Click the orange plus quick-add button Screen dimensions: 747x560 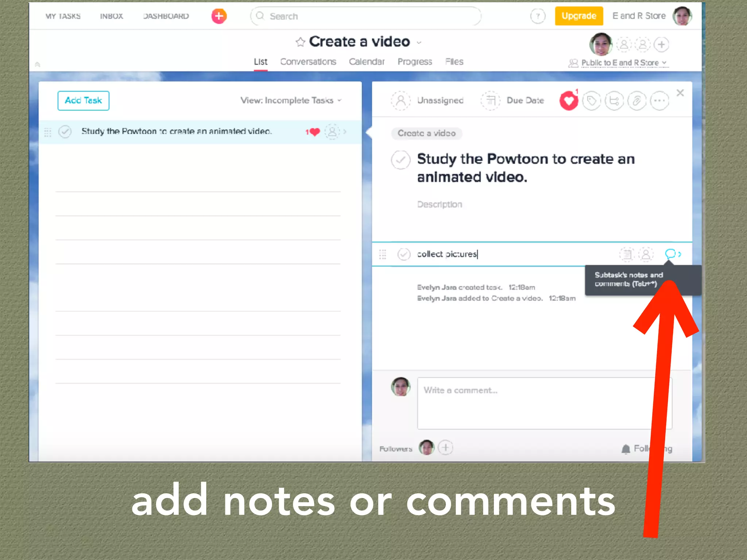219,16
